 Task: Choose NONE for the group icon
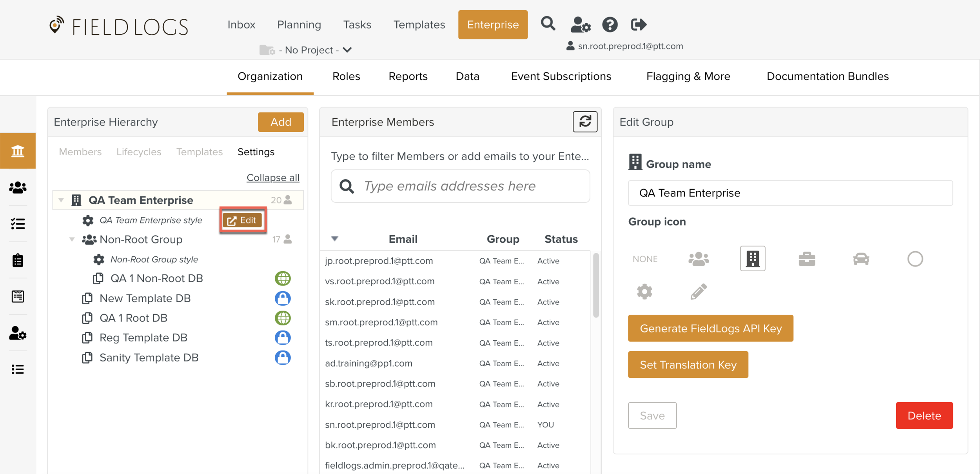[645, 259]
